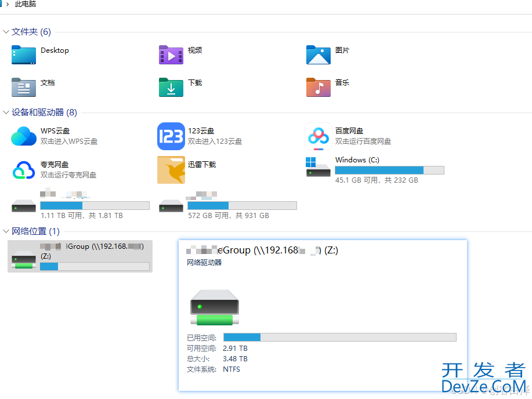Click the 夸克网盘 name label
Viewport: 532px width, 399px height.
[55, 165]
